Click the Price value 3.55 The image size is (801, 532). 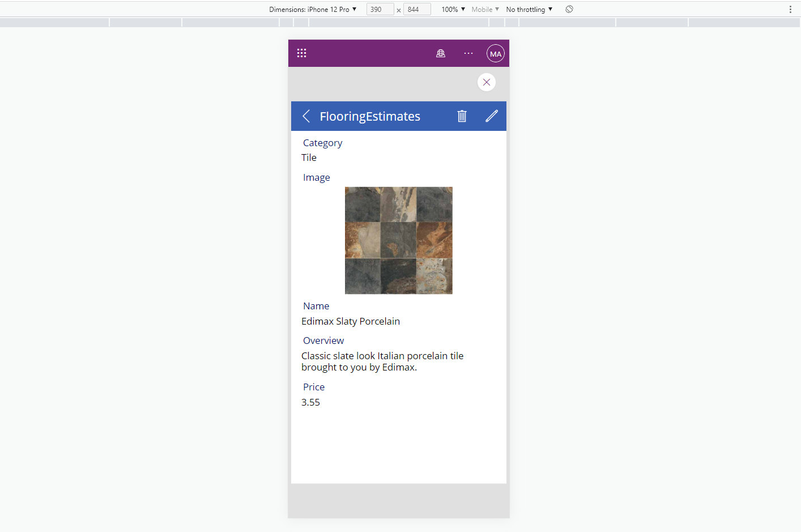(x=310, y=402)
